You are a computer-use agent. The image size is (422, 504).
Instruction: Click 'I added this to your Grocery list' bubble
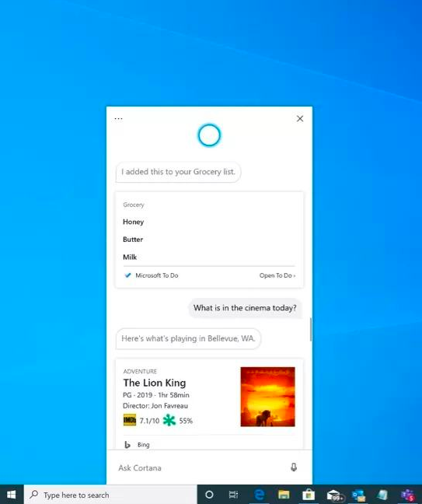click(178, 172)
